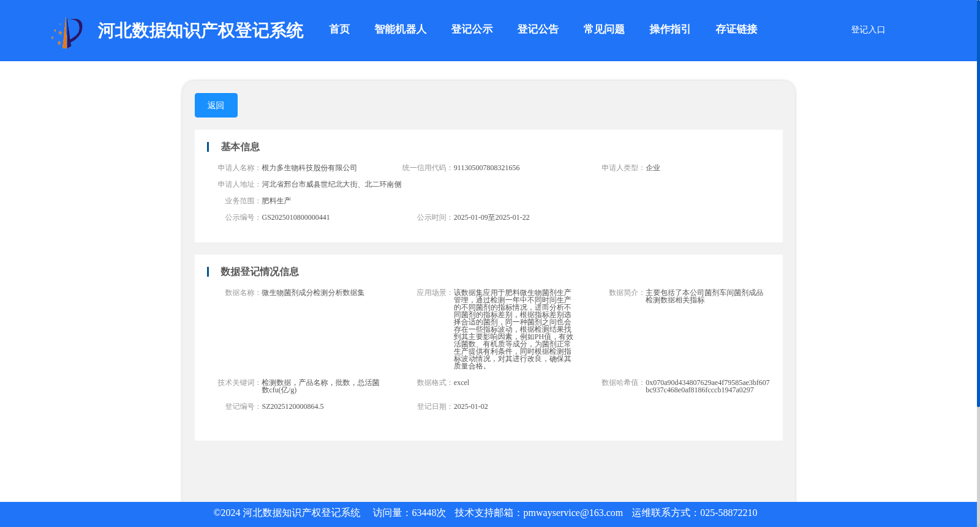Click the 数据哈希值 label
The image size is (980, 527).
click(623, 383)
